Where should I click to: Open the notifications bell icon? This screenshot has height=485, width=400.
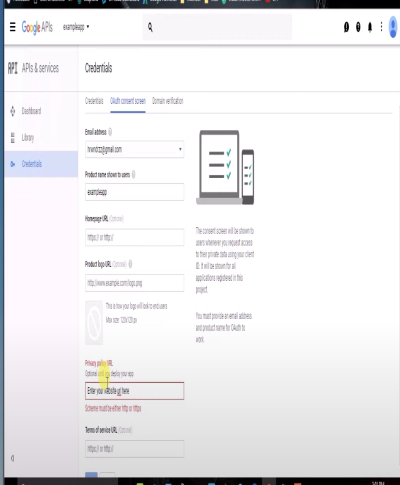click(x=370, y=27)
